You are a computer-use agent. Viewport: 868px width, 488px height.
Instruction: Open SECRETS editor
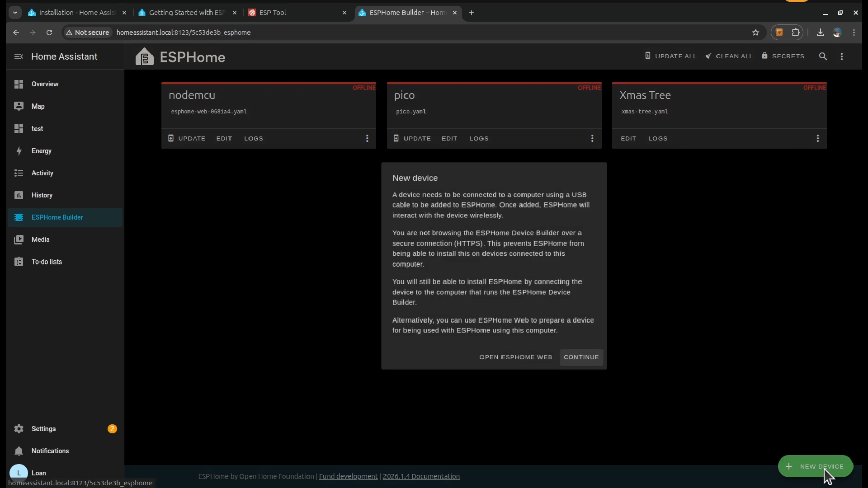(783, 56)
